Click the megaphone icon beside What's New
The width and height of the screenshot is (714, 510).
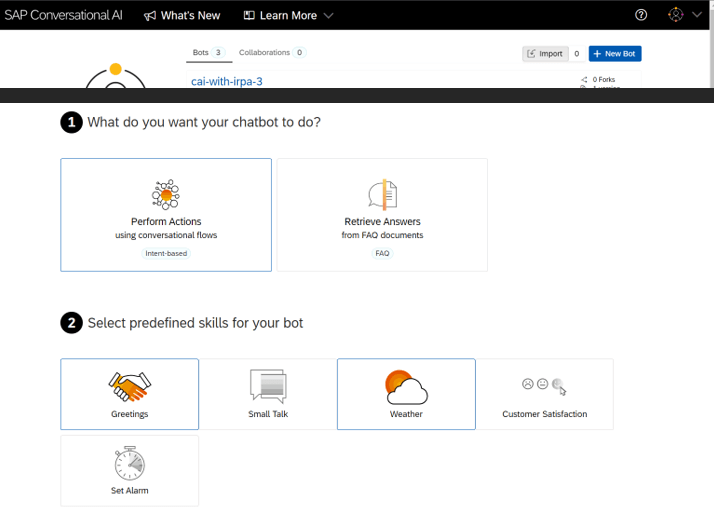[150, 16]
